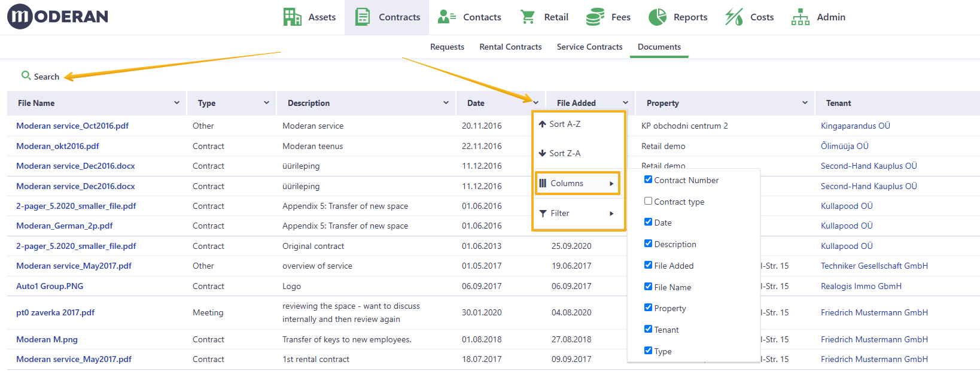This screenshot has width=980, height=371.
Task: Open the File Name column dropdown
Action: tap(176, 103)
